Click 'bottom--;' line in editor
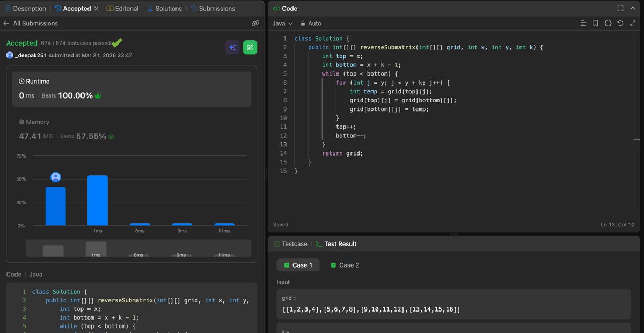 351,136
